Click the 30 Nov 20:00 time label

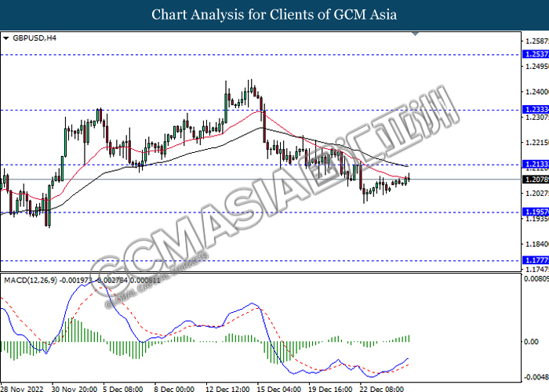coord(75,389)
